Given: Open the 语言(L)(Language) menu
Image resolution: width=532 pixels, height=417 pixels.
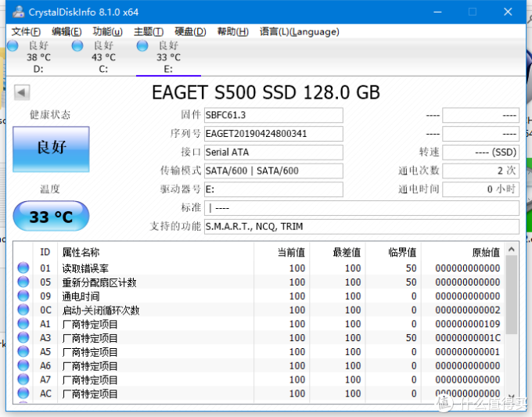Looking at the screenshot, I should (x=299, y=32).
